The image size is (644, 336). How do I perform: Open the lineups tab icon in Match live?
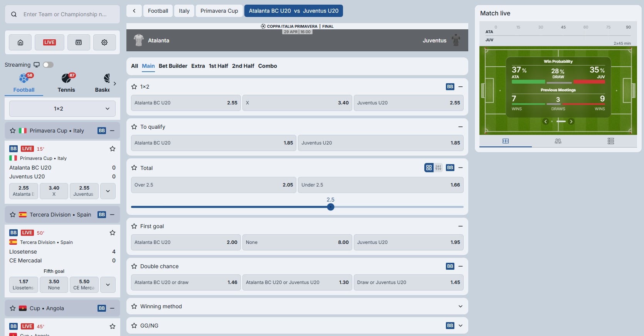point(558,141)
